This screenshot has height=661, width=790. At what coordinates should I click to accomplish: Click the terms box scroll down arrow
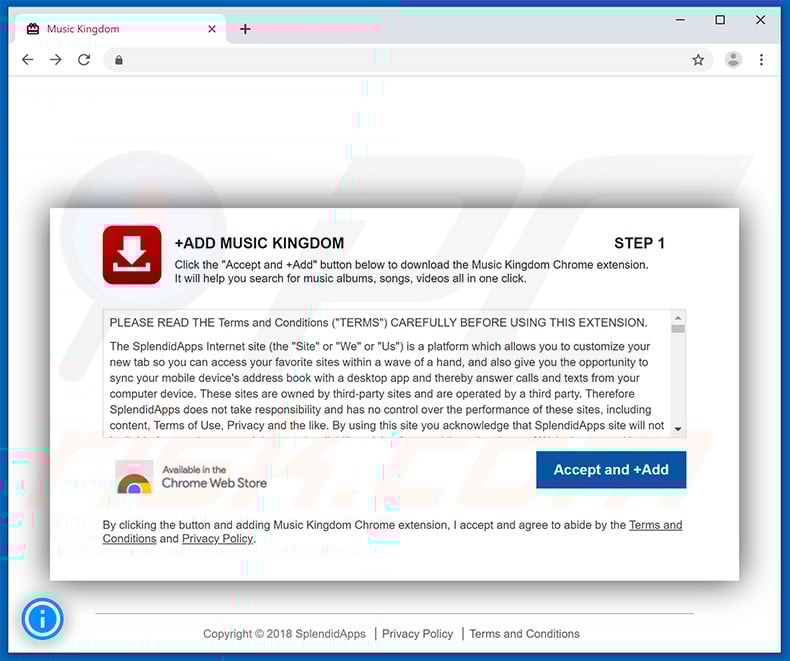tap(678, 429)
